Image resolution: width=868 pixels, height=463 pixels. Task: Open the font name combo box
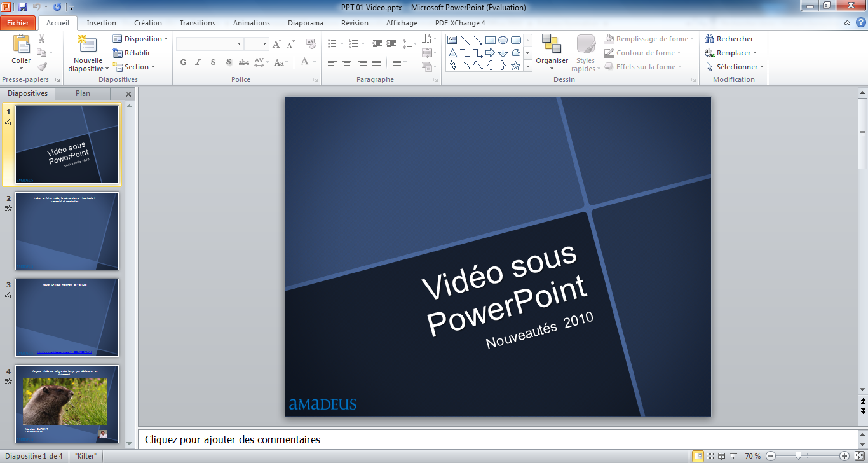coord(210,44)
